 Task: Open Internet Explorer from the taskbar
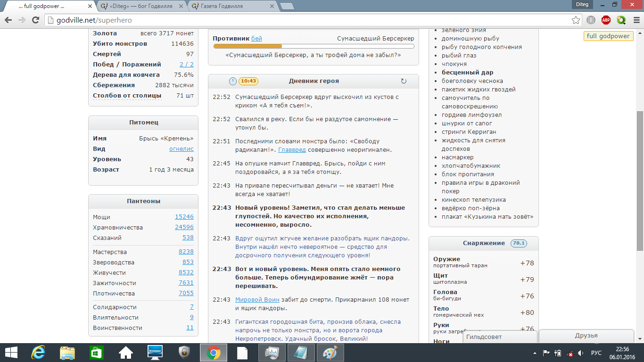[38, 353]
